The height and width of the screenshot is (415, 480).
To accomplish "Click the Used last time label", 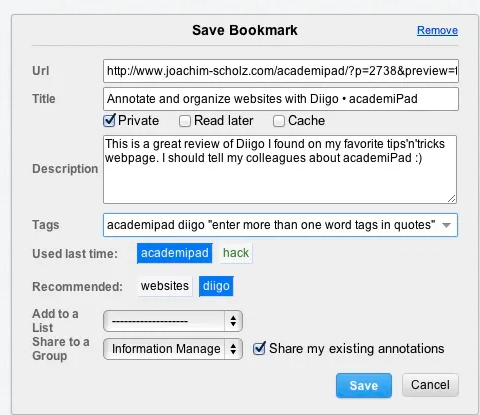I will (x=75, y=254).
